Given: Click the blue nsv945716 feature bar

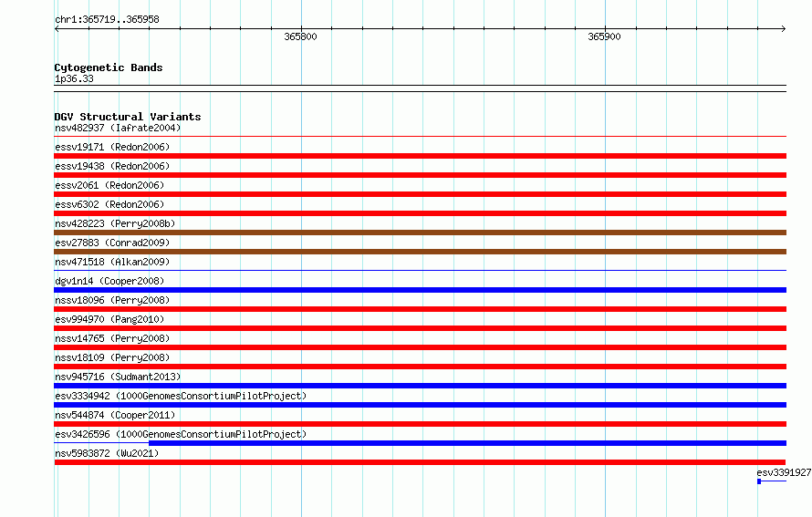Looking at the screenshot, I should tap(420, 386).
